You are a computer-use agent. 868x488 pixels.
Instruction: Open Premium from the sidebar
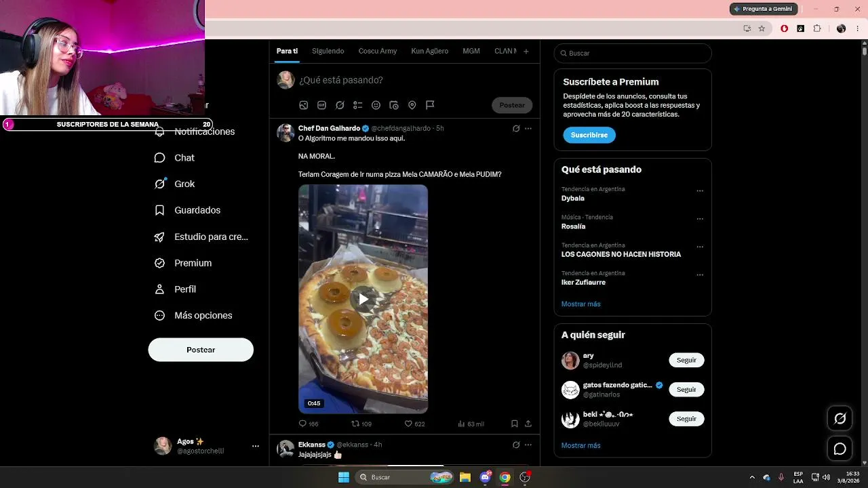[183, 263]
